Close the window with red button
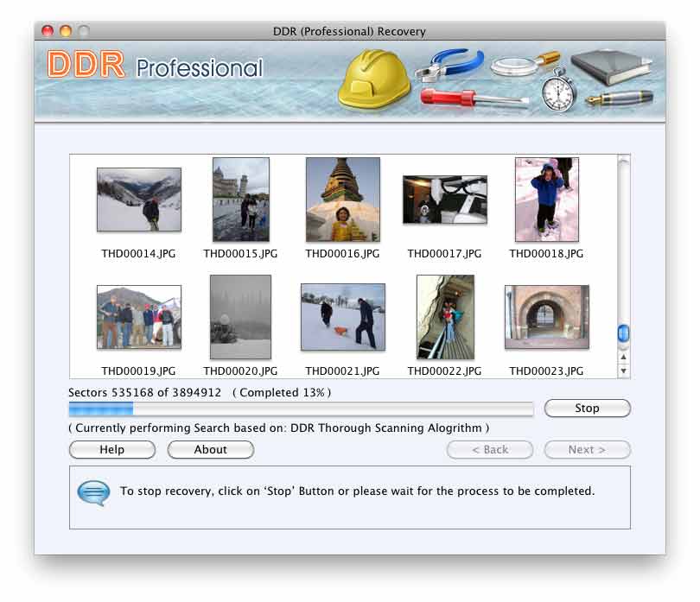Screen dimensions: 700x602 pos(47,31)
